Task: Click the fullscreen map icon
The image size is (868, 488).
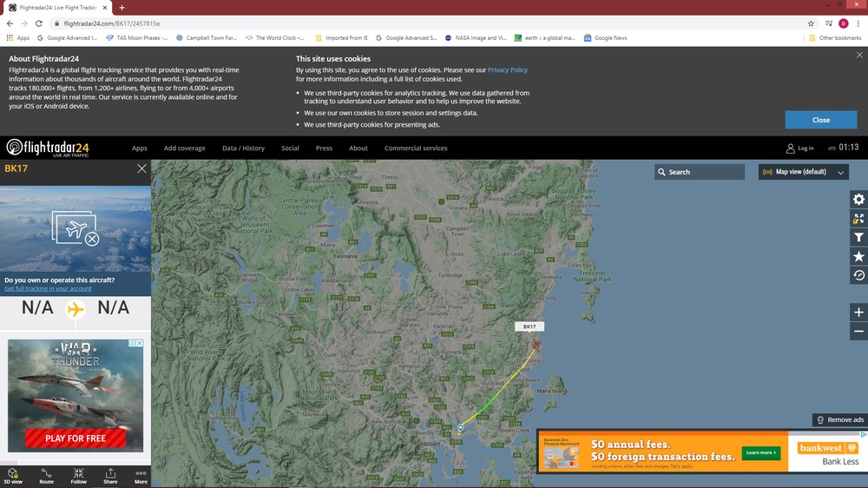Action: [x=858, y=219]
